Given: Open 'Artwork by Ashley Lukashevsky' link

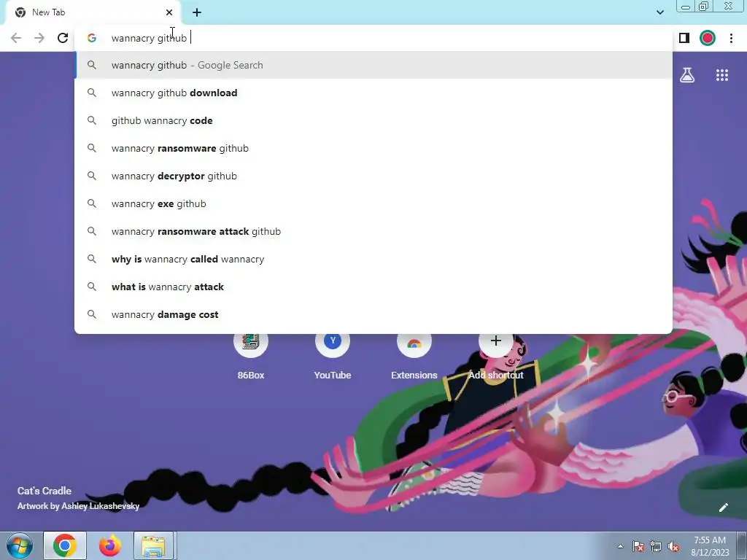Looking at the screenshot, I should (x=78, y=506).
